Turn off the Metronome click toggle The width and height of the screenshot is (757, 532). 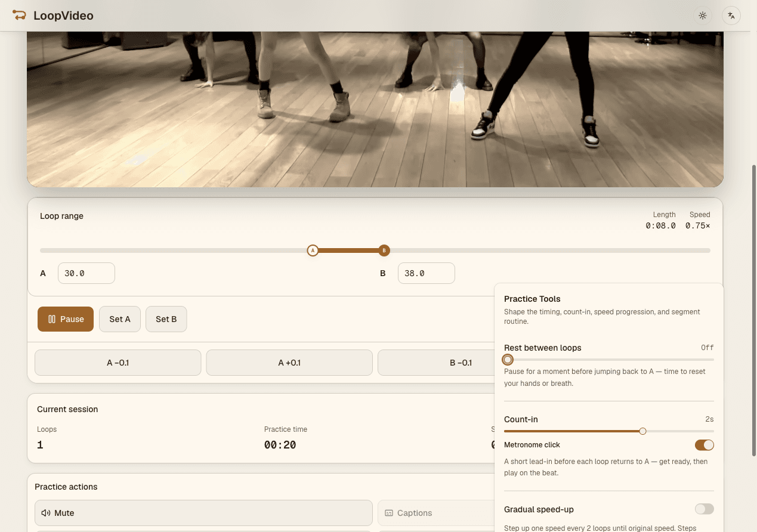click(x=705, y=445)
